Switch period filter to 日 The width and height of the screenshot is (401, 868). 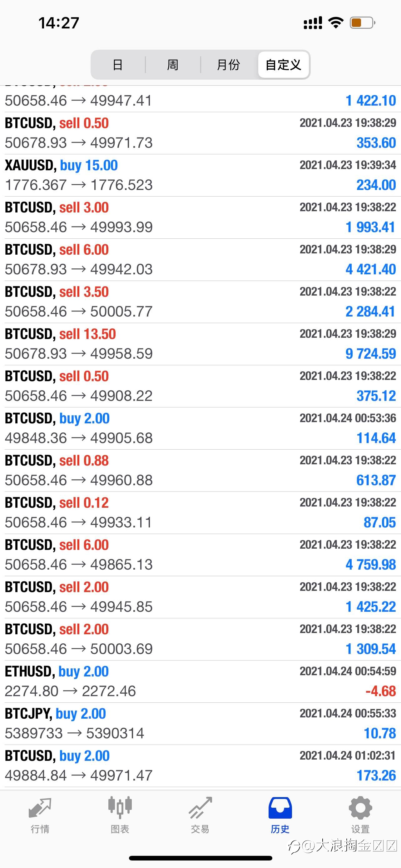pyautogui.click(x=117, y=65)
